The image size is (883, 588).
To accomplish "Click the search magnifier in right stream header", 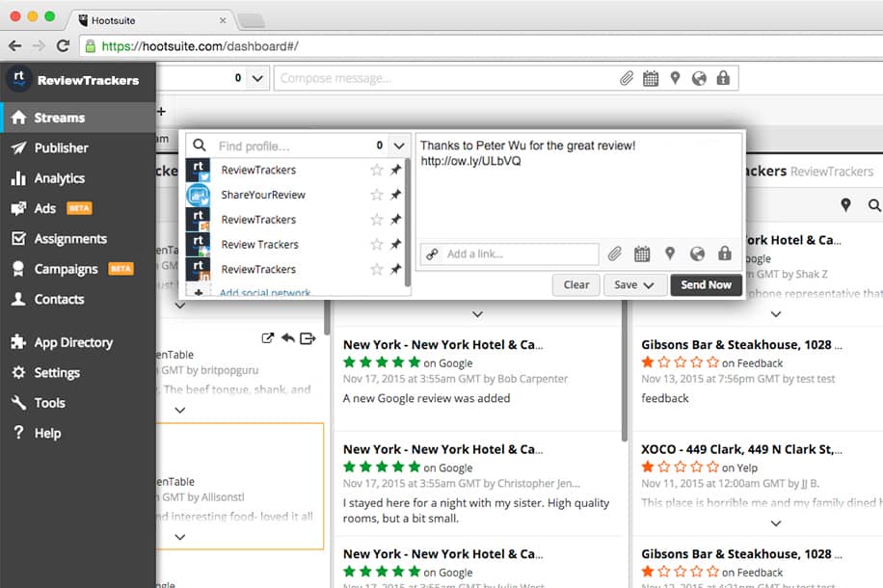I will pos(874,205).
